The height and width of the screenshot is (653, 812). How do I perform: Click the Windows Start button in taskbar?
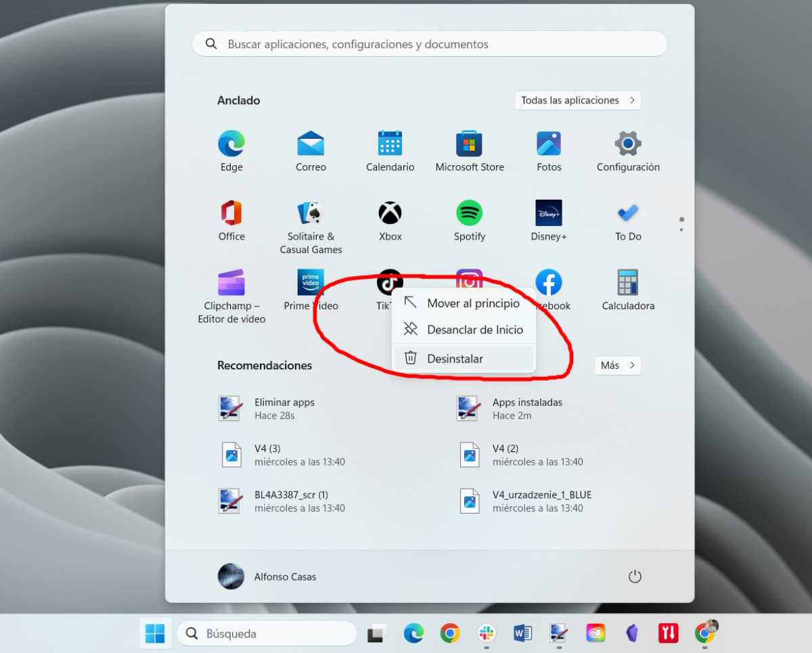155,633
